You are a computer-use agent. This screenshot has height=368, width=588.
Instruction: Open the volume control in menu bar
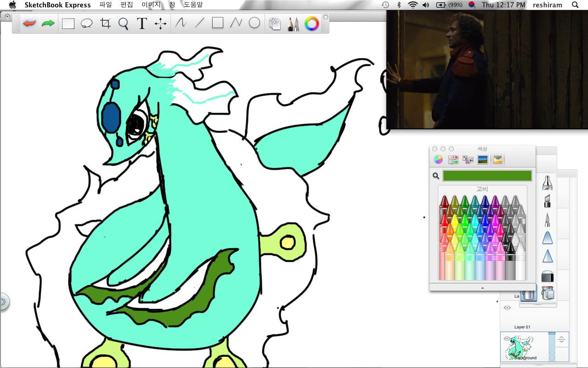click(x=426, y=5)
